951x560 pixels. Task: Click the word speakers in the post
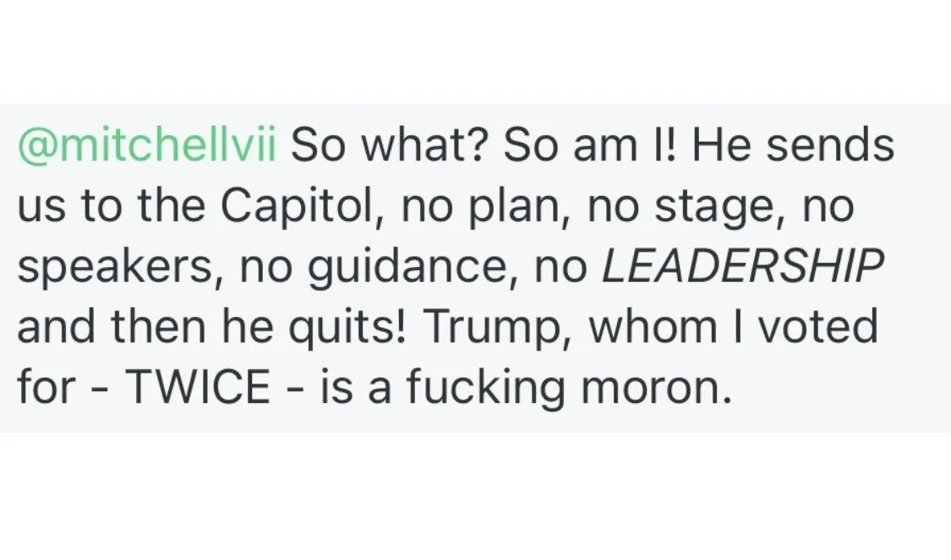(117, 269)
